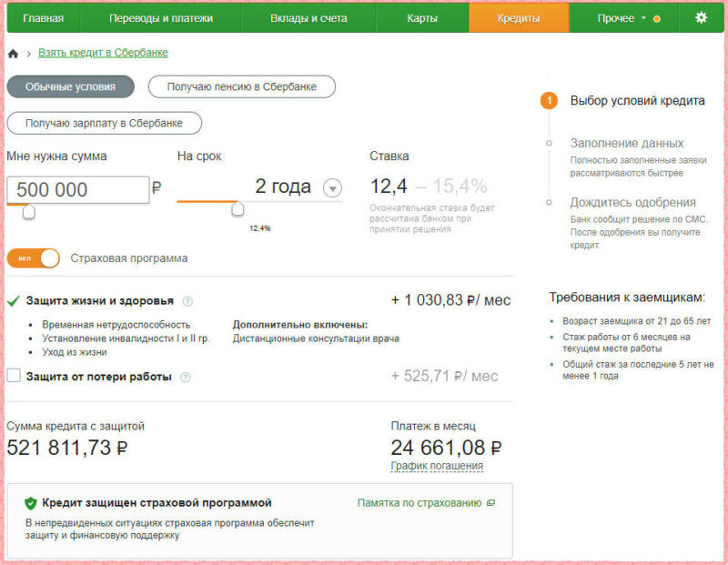728x565 pixels.
Task: Open the Кредиты tab
Action: pyautogui.click(x=519, y=18)
